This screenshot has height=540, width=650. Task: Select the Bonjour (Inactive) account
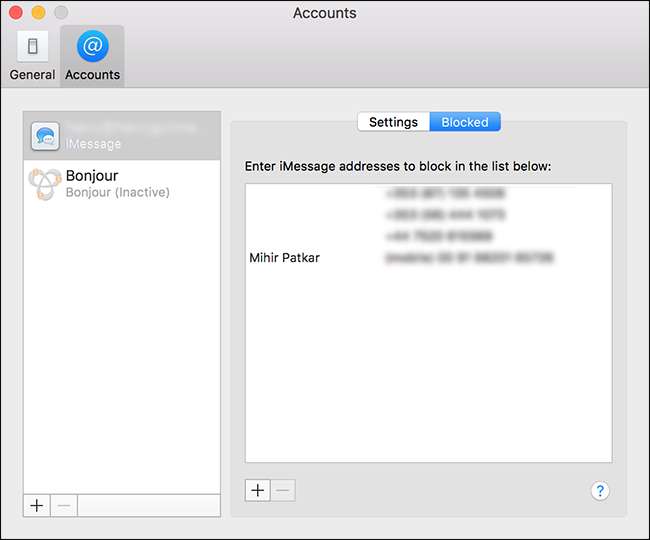coord(122,184)
